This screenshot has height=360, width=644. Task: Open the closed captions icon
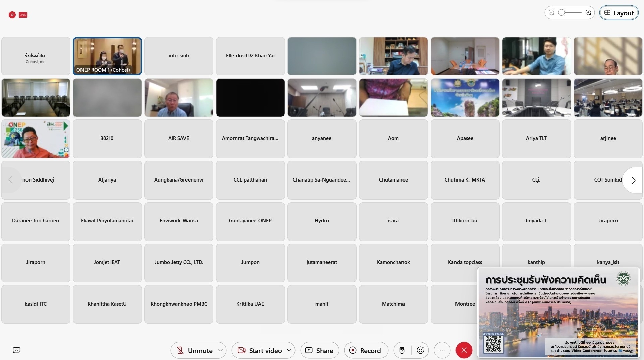(x=16, y=350)
